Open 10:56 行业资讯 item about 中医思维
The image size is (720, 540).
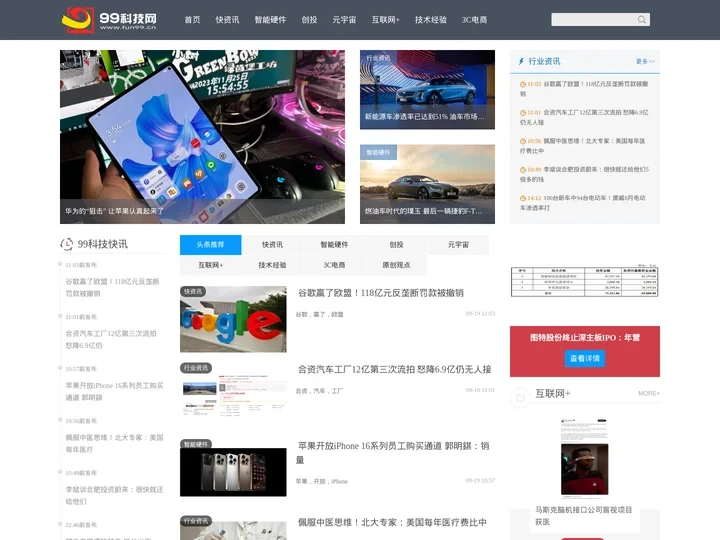point(583,146)
